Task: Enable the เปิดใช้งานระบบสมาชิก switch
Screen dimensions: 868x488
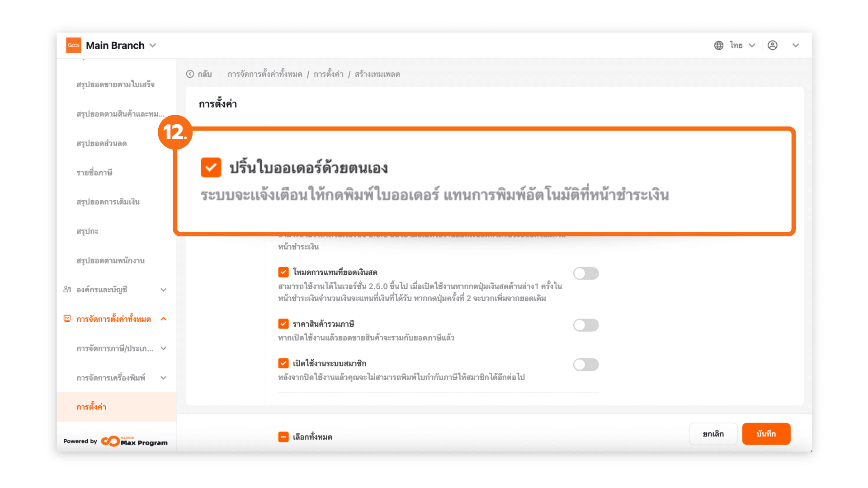Action: click(585, 365)
